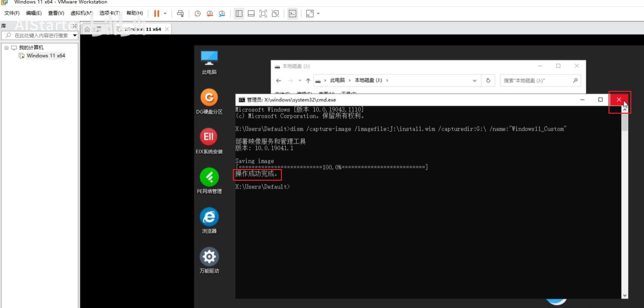644x308 pixels.
Task: Open the EIX系统安装 desktop icon
Action: [209, 138]
